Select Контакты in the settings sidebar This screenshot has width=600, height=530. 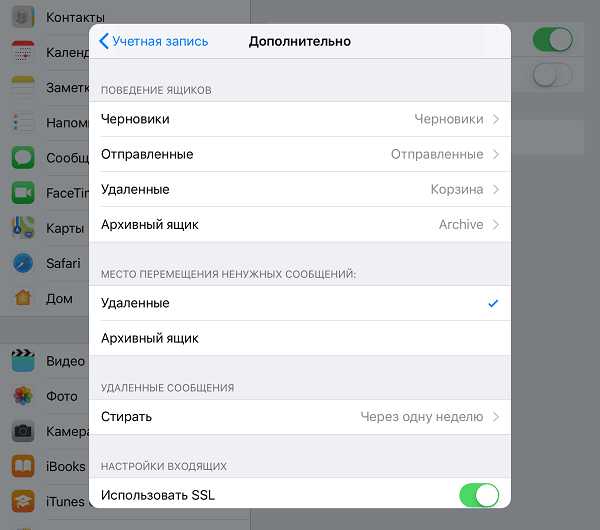tap(75, 17)
